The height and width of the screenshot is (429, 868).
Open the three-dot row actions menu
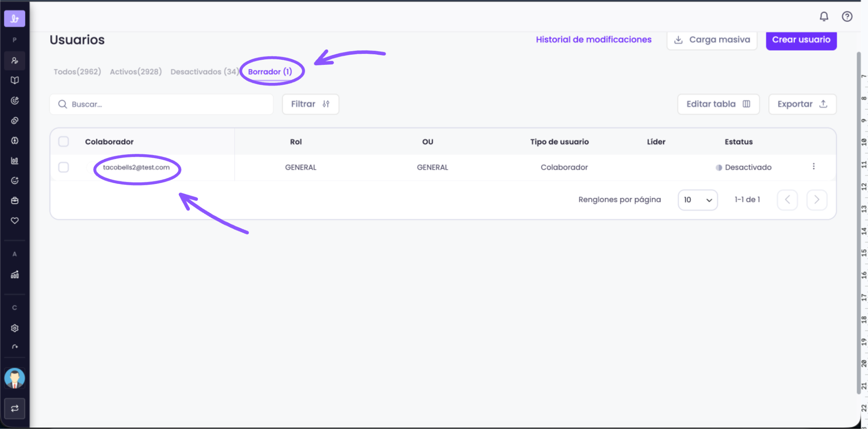click(813, 167)
